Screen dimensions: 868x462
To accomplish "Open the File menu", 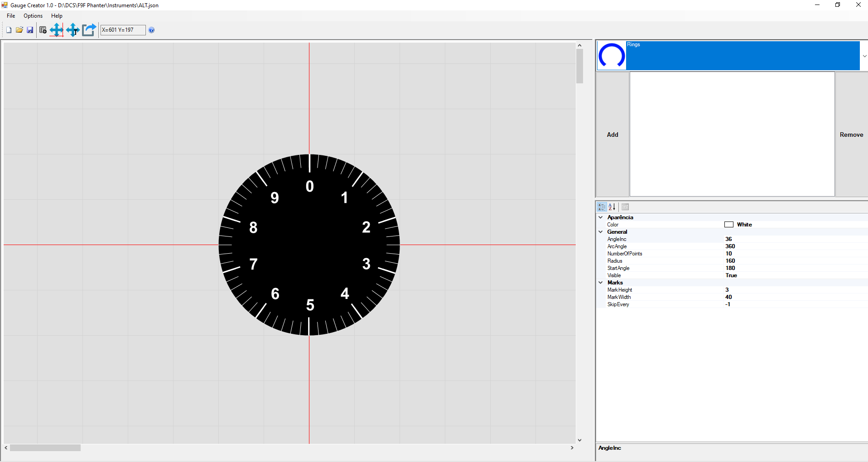I will point(11,16).
